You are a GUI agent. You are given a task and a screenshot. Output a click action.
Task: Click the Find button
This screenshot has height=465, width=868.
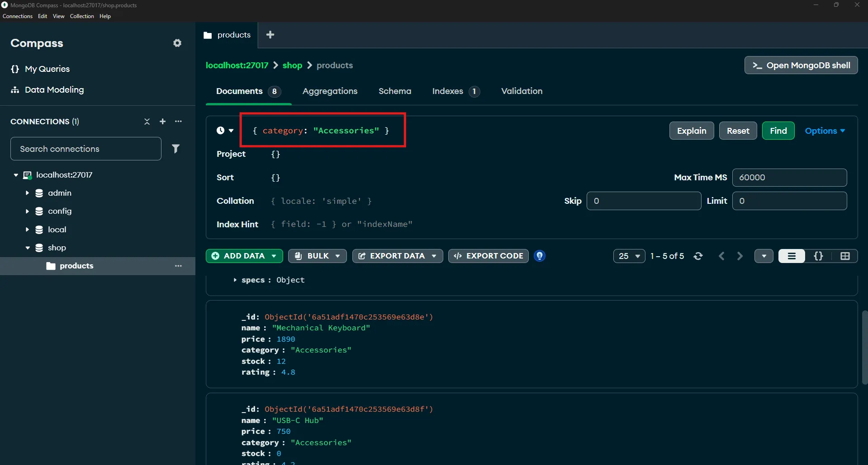pos(778,131)
